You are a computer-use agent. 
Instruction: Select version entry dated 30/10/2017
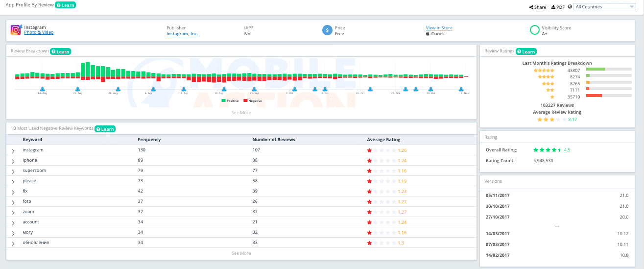tap(557, 207)
